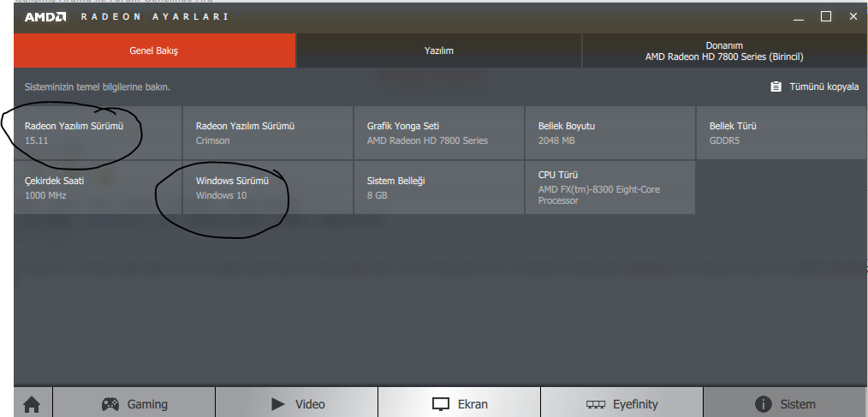Select the Bellek Türü GDDR5 tile

coord(782,133)
